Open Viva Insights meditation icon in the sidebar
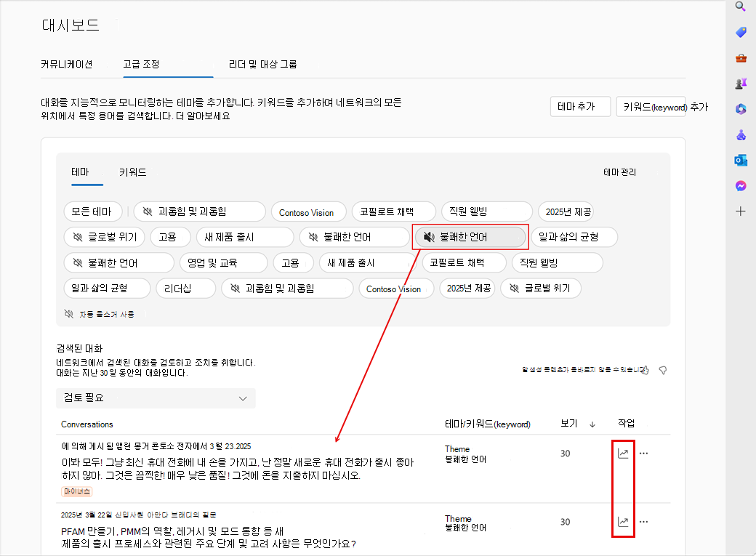The height and width of the screenshot is (556, 756). pos(740,134)
